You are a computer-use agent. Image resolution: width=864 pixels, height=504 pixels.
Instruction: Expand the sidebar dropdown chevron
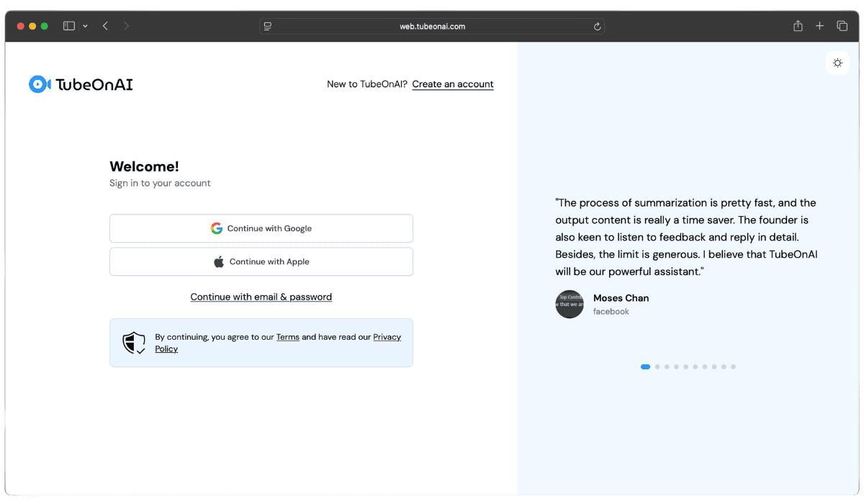coord(85,26)
